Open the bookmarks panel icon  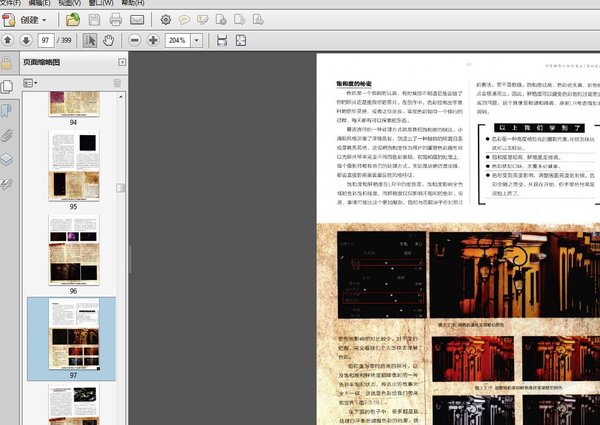[x=7, y=109]
